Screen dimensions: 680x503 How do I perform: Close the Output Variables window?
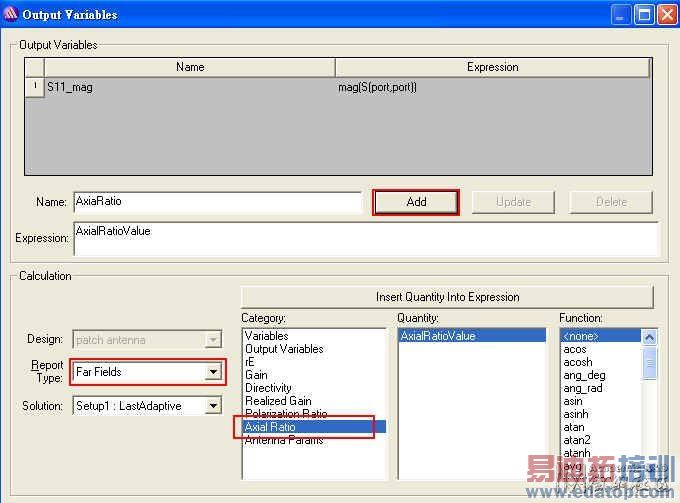[x=667, y=15]
